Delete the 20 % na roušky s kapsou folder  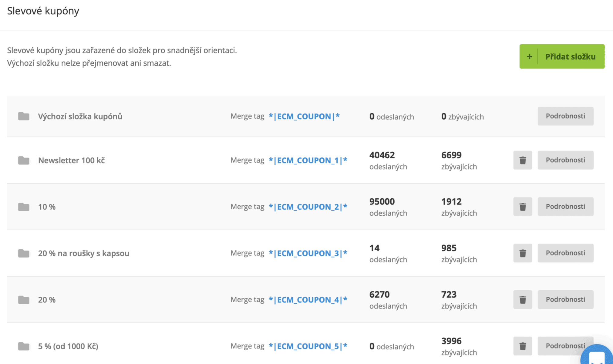pos(522,253)
